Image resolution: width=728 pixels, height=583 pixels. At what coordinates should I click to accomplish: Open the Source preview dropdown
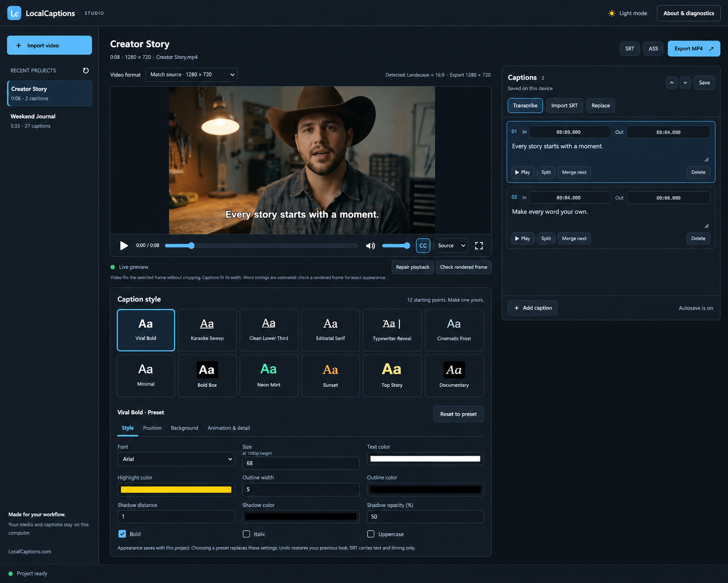pos(451,245)
